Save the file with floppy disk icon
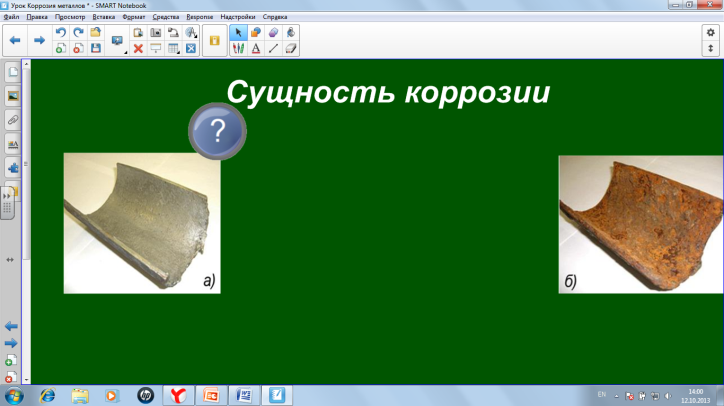 coord(96,48)
